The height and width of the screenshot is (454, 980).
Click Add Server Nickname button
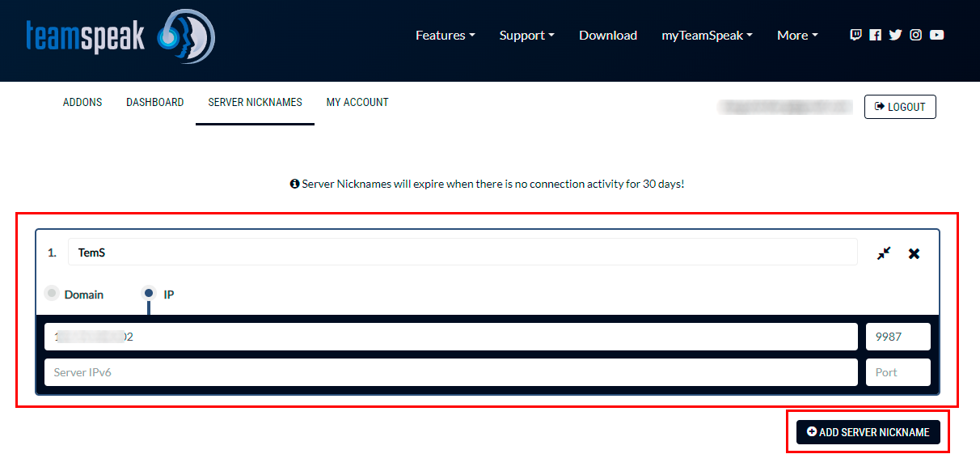868,432
